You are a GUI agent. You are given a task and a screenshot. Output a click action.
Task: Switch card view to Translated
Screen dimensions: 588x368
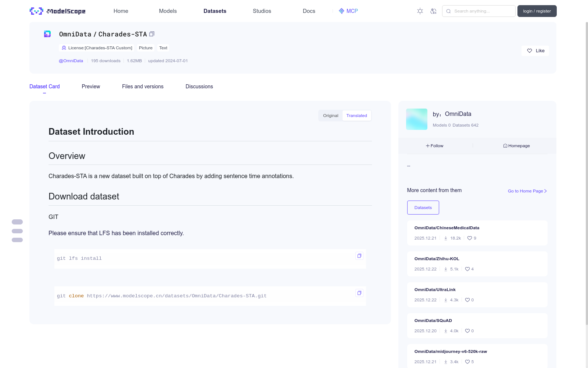click(356, 116)
